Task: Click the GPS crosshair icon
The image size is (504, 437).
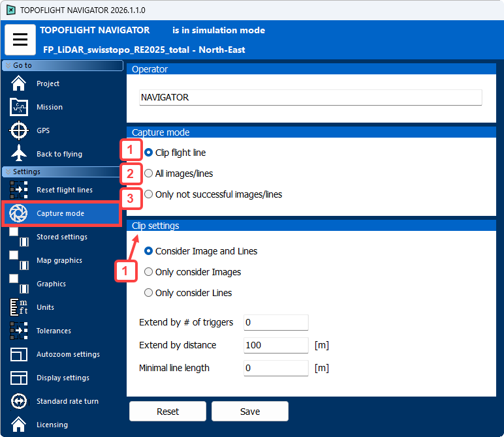Action: (x=19, y=130)
